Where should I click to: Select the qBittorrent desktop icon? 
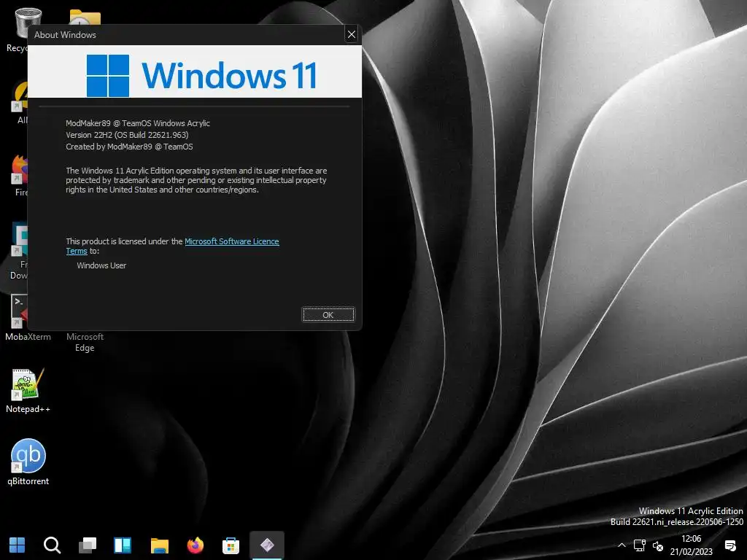coord(28,462)
